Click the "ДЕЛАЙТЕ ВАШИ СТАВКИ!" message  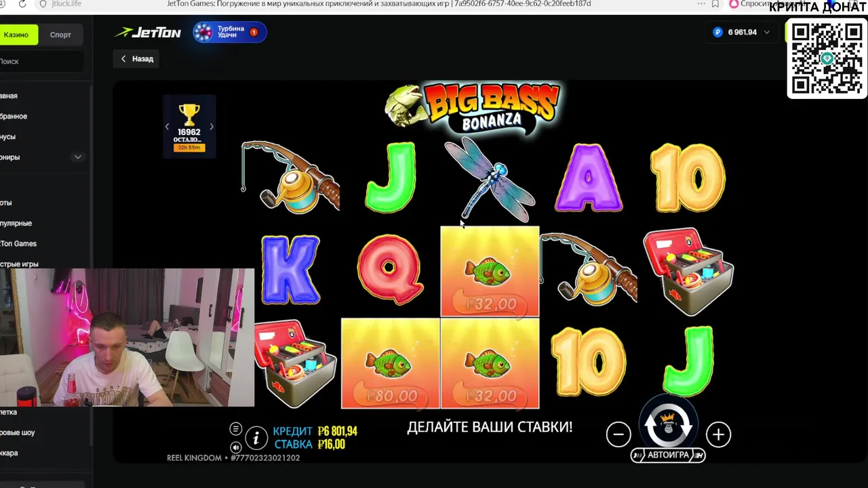[x=490, y=427]
